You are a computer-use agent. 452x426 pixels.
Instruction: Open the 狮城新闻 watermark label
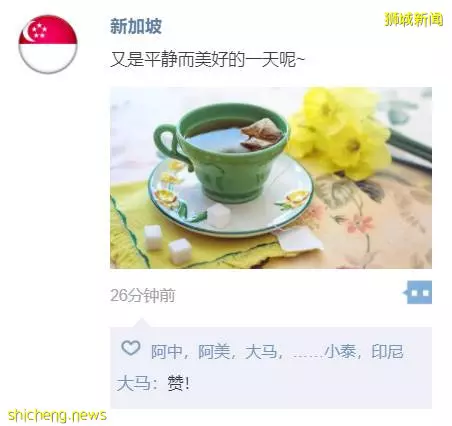pos(414,19)
